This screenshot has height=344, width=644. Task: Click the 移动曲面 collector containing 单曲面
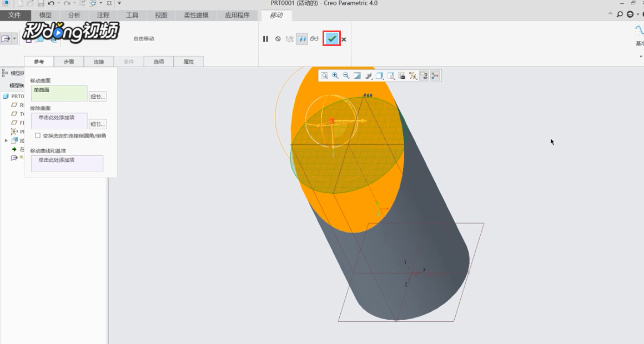[x=59, y=94]
